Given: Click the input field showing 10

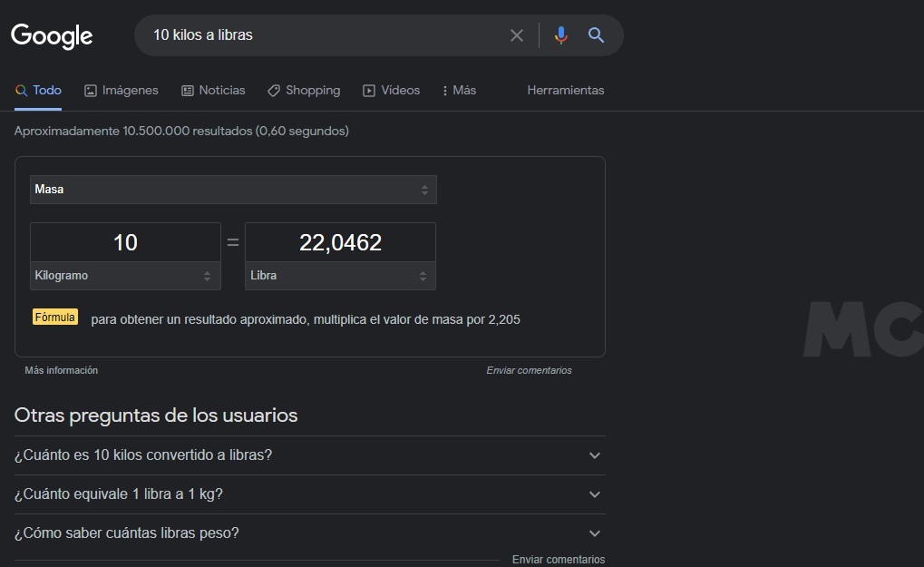Looking at the screenshot, I should click(125, 242).
